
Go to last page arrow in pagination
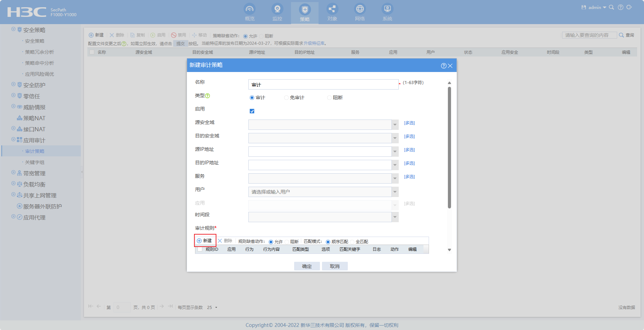point(170,306)
